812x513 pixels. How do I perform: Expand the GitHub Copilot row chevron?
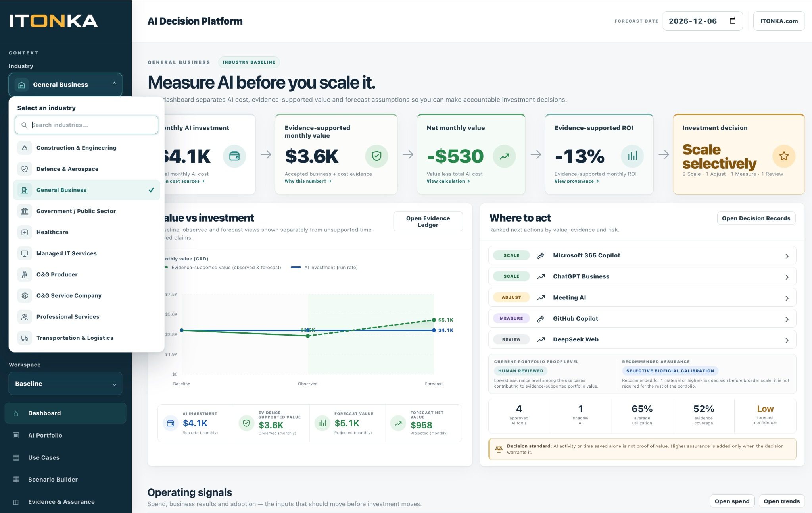787,319
